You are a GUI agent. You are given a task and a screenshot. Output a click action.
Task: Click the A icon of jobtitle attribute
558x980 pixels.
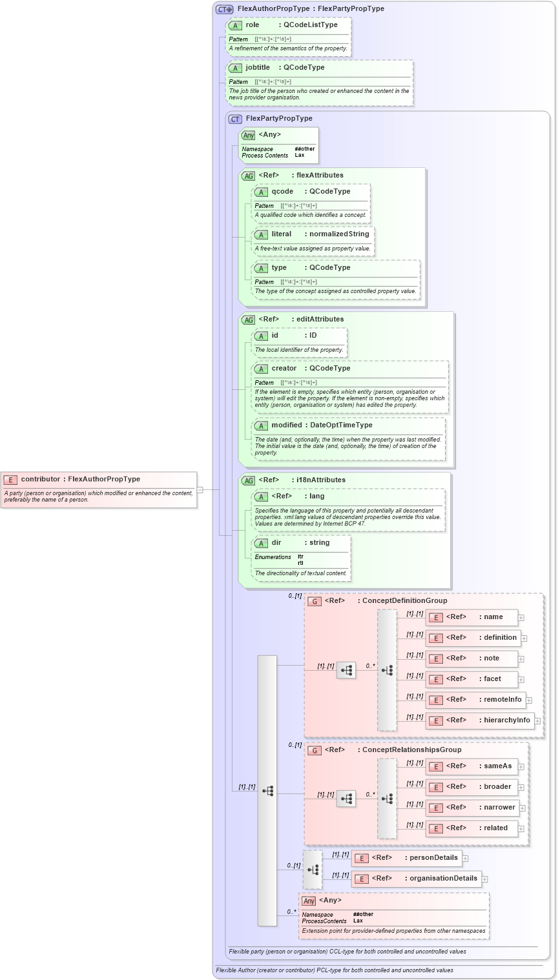point(235,68)
